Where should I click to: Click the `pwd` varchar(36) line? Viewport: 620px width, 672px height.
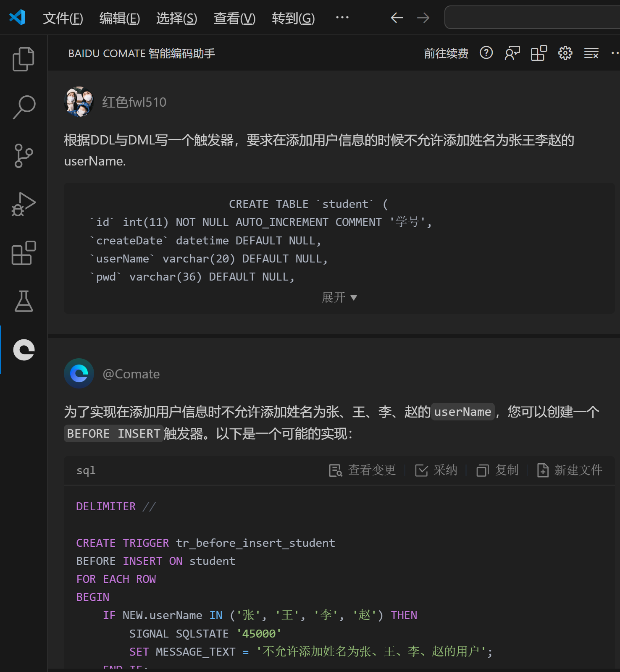[x=192, y=277]
